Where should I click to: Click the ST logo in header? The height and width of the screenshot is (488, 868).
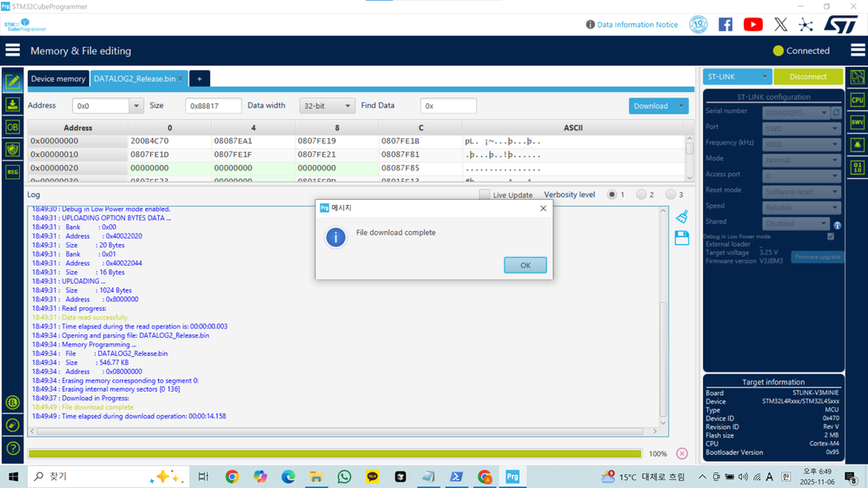pos(841,24)
